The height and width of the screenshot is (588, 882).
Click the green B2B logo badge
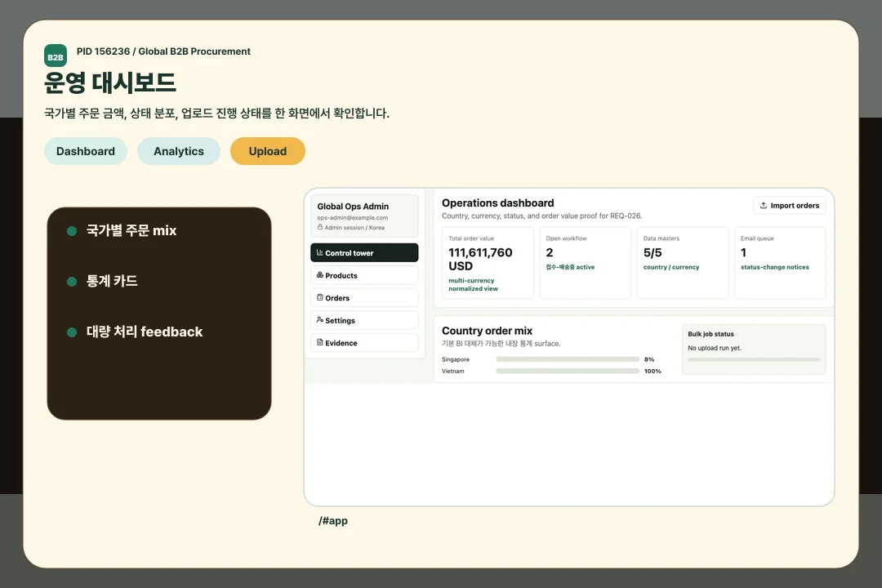56,56
